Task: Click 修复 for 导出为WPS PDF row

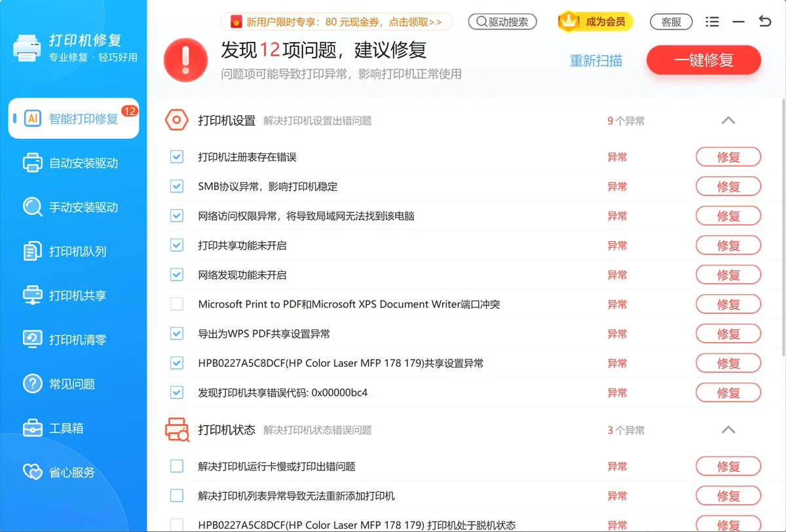Action: click(x=728, y=333)
